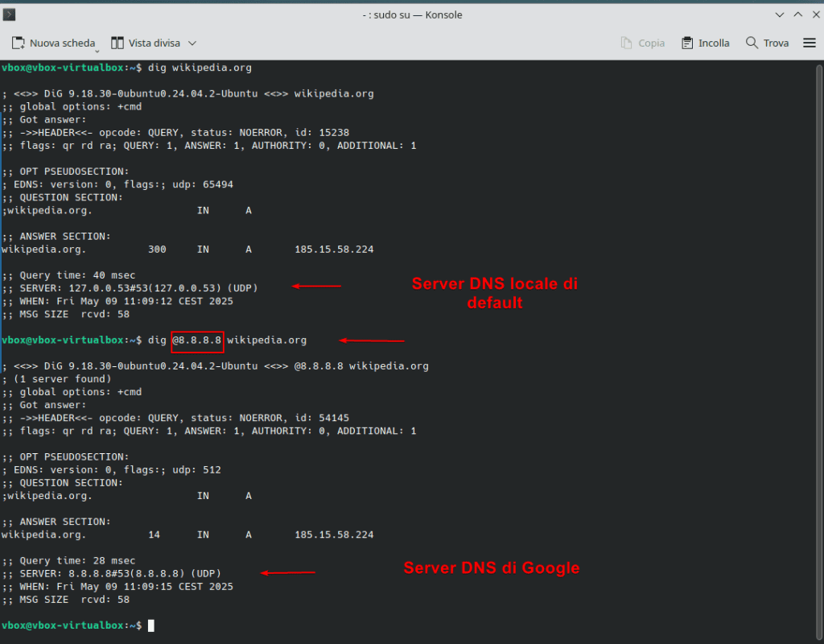The height and width of the screenshot is (644, 824).
Task: Click the SERVER: 127.0.0.53#53 output line
Action: [x=141, y=287]
